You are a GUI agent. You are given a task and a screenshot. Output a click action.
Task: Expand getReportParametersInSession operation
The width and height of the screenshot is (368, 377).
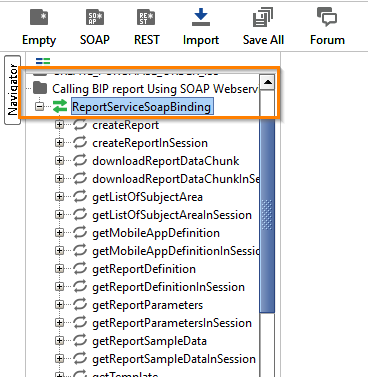[59, 323]
